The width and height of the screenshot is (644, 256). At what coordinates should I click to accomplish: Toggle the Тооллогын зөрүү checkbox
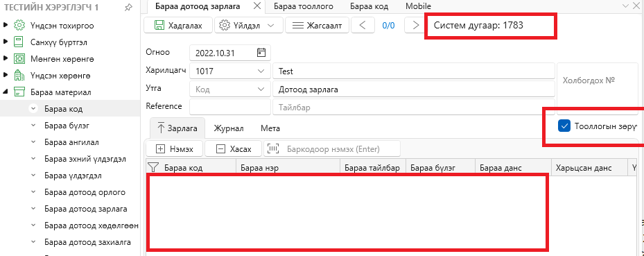coord(564,126)
